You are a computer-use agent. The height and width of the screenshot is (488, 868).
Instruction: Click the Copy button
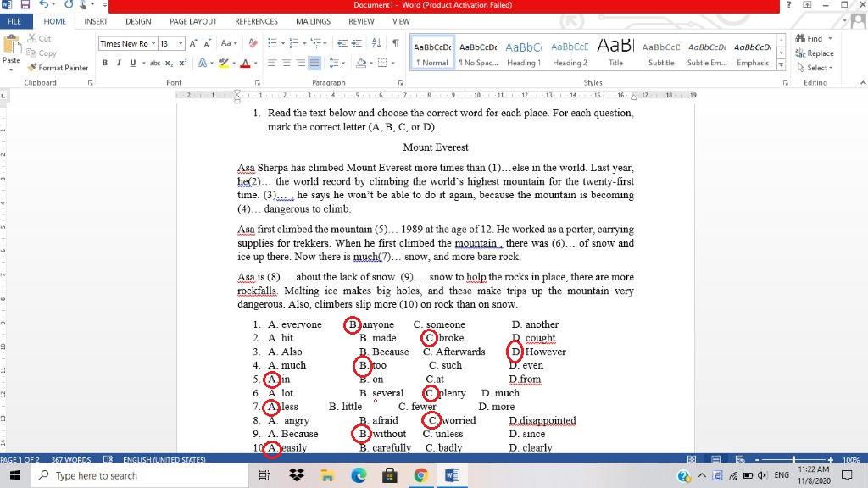click(42, 53)
